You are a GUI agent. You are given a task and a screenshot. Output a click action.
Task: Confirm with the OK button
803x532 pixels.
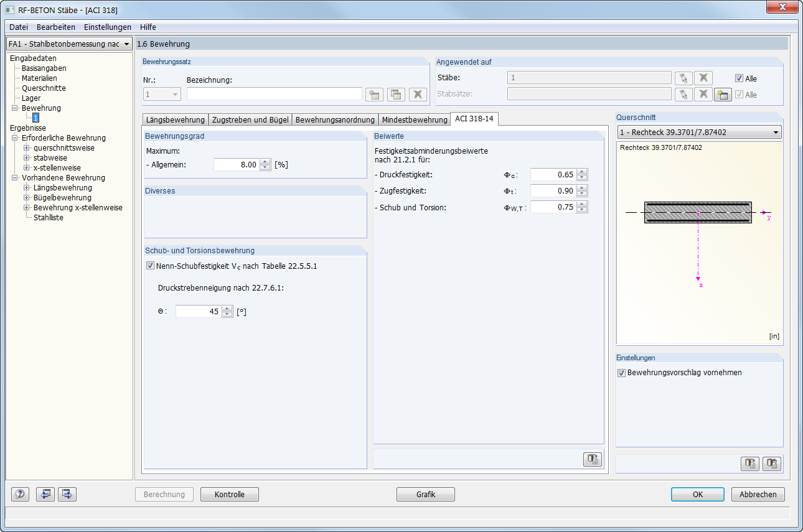698,495
